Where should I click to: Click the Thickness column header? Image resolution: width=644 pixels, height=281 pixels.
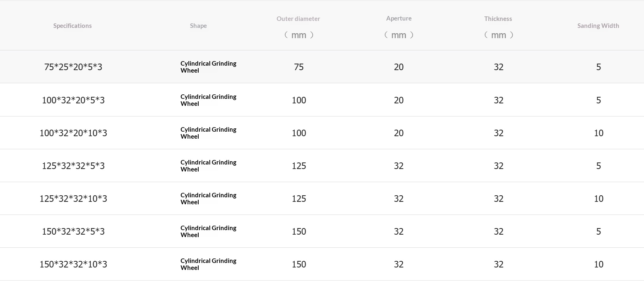click(x=498, y=19)
